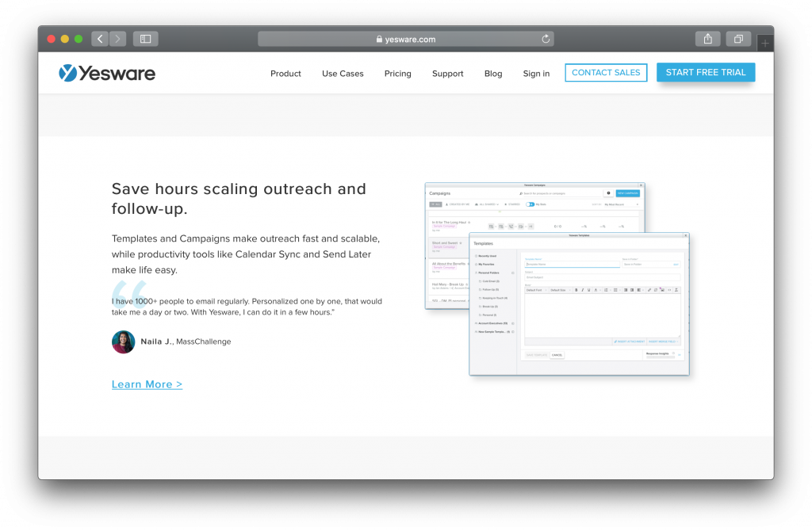Click the START FREE TRIAL button
Screen dimensions: 812x530
[x=706, y=72]
